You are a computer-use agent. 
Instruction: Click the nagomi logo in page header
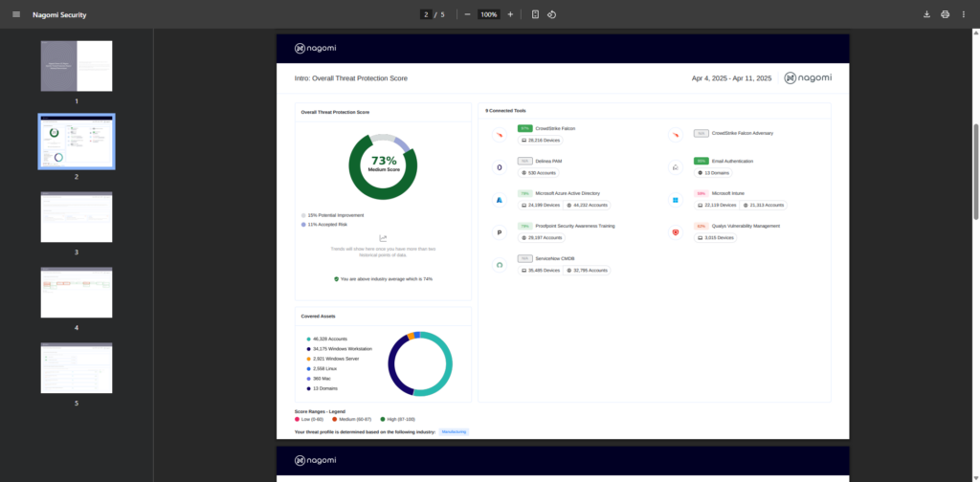315,49
